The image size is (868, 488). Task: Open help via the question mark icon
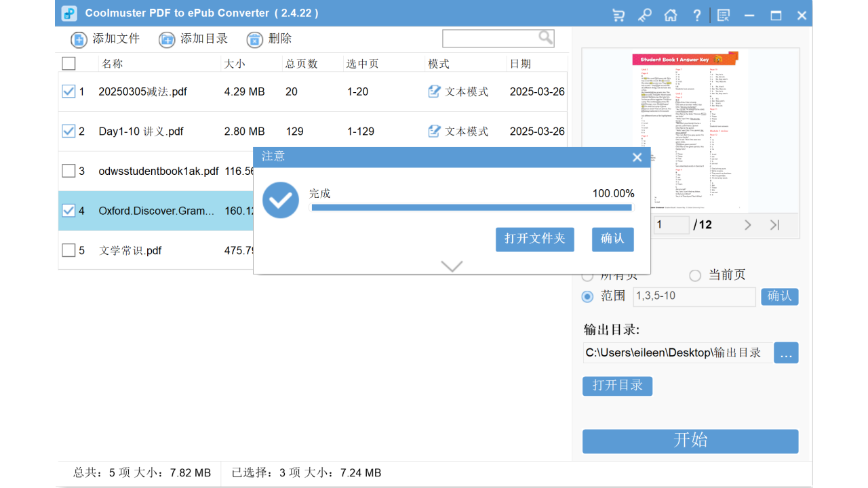696,14
